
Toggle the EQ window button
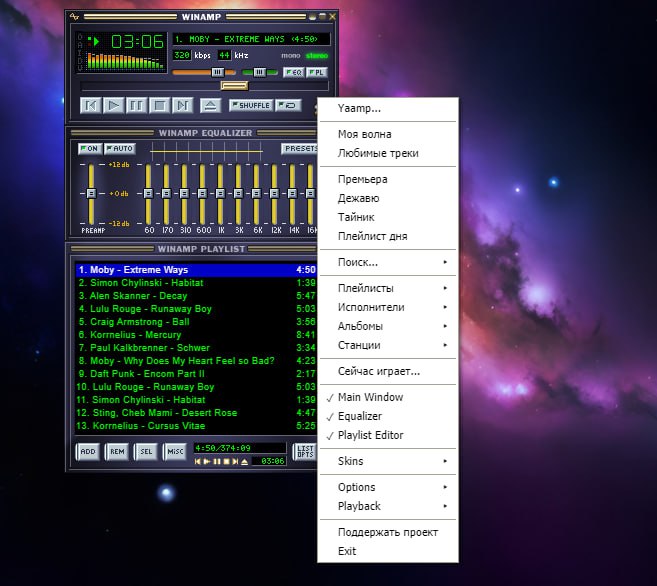pyautogui.click(x=294, y=72)
